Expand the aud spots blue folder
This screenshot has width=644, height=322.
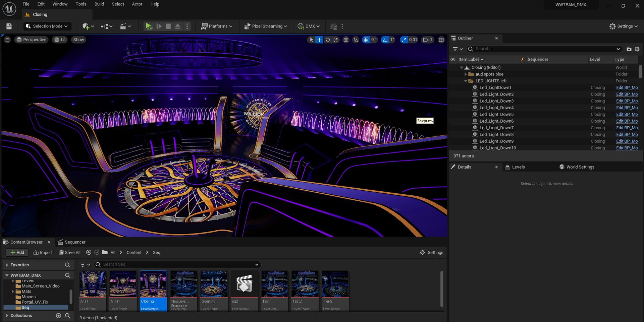click(x=466, y=74)
